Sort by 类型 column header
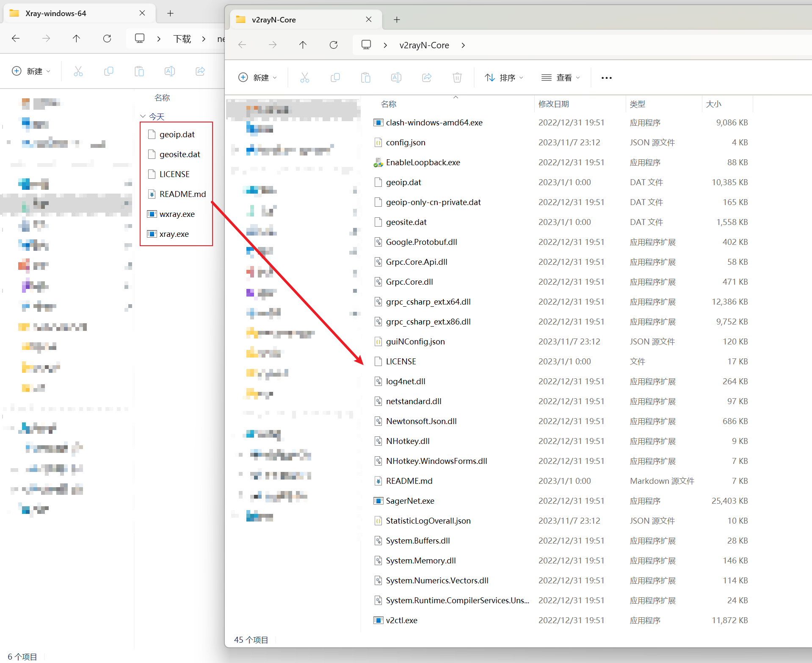 [x=638, y=104]
